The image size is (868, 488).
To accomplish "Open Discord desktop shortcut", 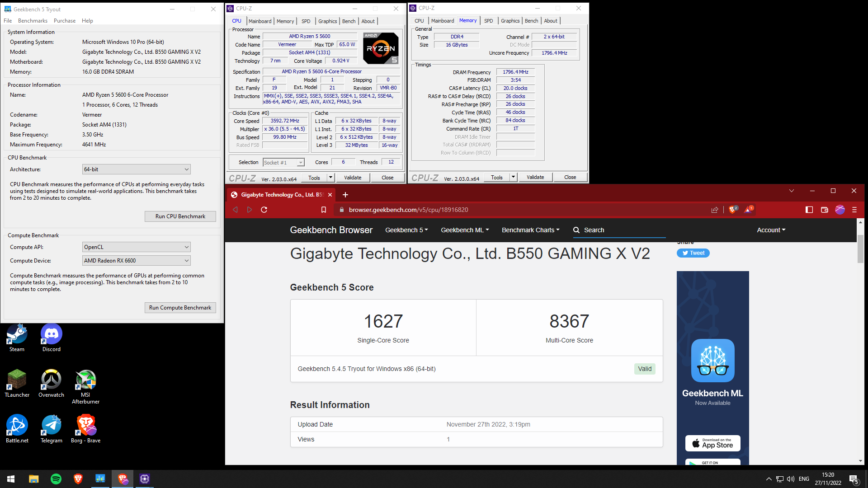I will coord(52,338).
